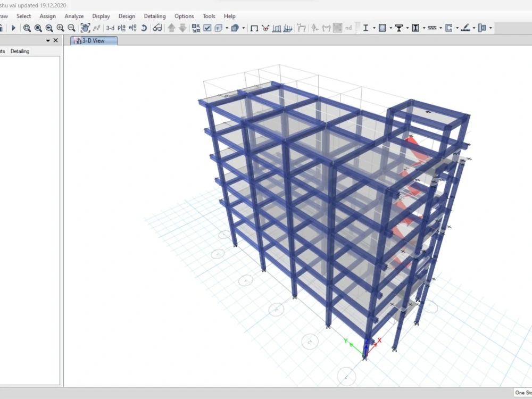Image resolution: width=532 pixels, height=399 pixels.
Task: Open the Display menu
Action: [101, 16]
